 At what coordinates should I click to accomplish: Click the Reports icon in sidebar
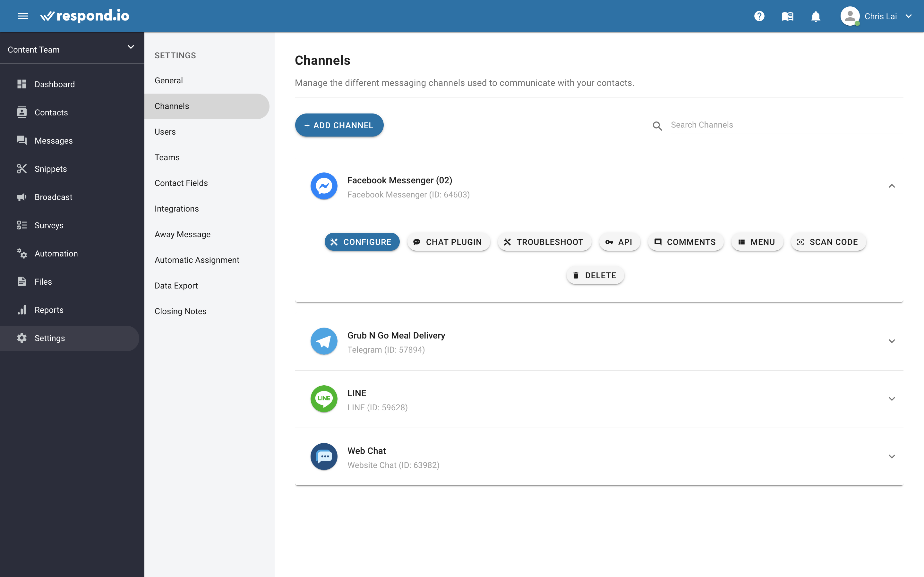click(x=22, y=310)
